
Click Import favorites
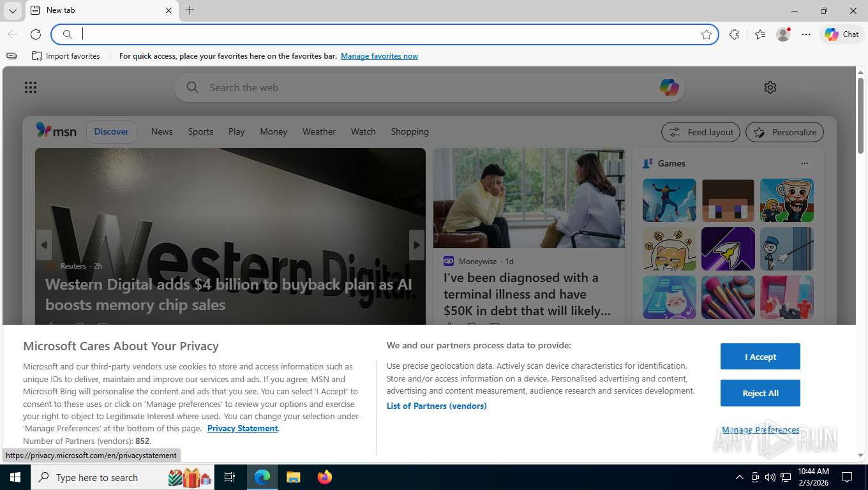66,56
